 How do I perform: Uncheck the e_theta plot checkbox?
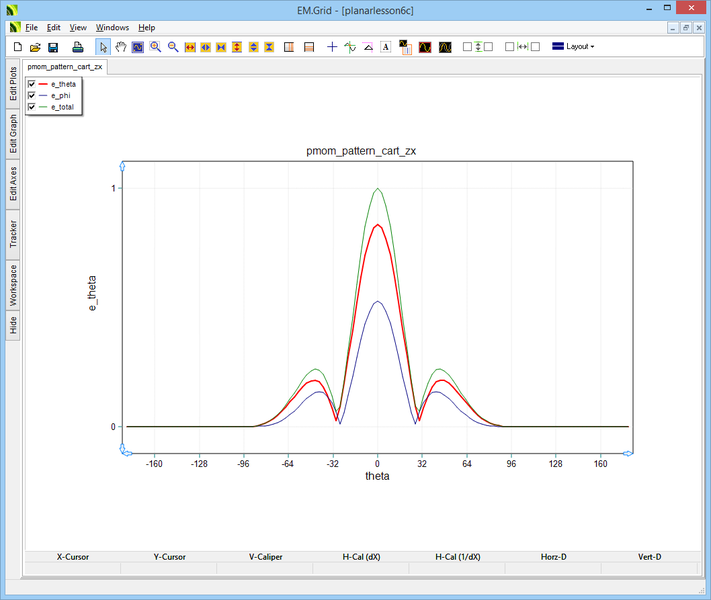pos(33,84)
